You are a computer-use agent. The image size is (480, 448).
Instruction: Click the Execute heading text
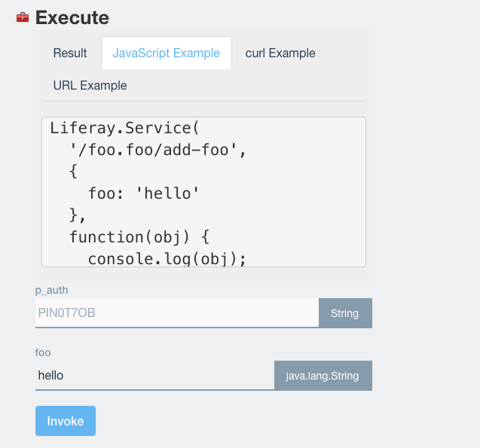coord(72,18)
